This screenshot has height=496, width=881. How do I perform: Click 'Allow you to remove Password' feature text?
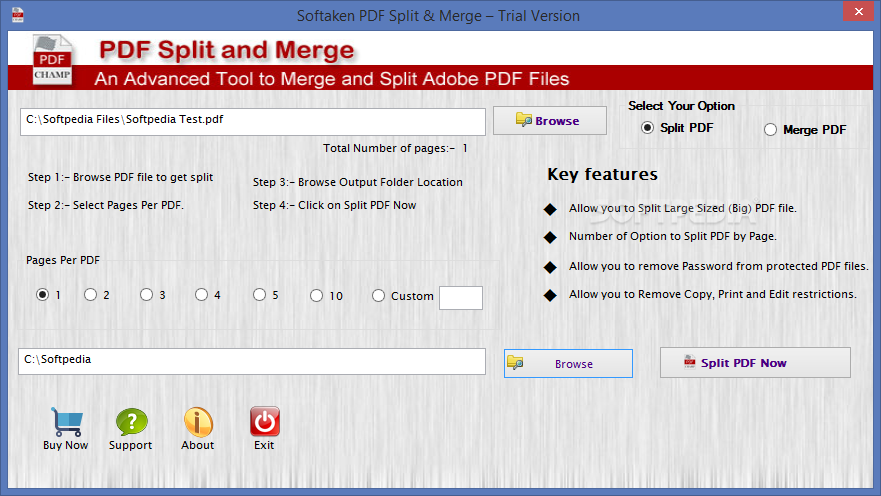coord(719,266)
